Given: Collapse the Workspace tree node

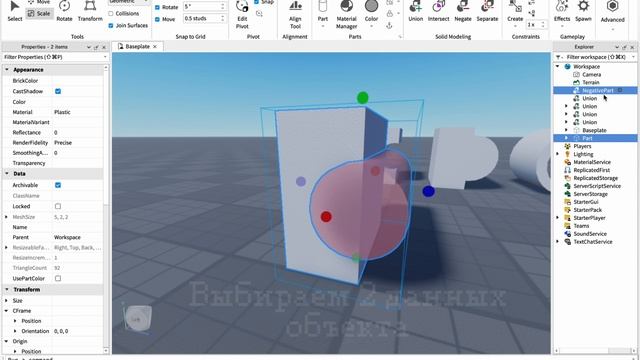Looking at the screenshot, I should click(x=558, y=66).
